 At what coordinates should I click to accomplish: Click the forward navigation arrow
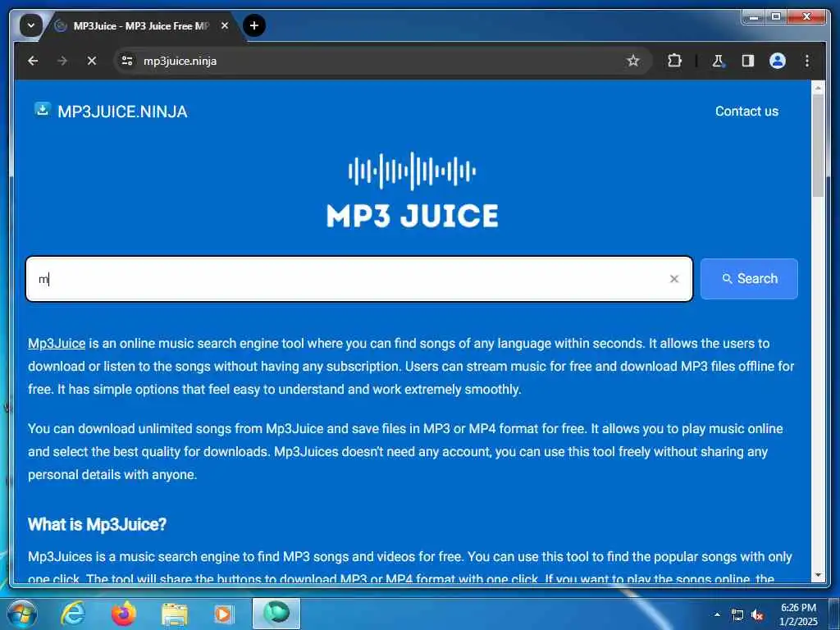[62, 61]
